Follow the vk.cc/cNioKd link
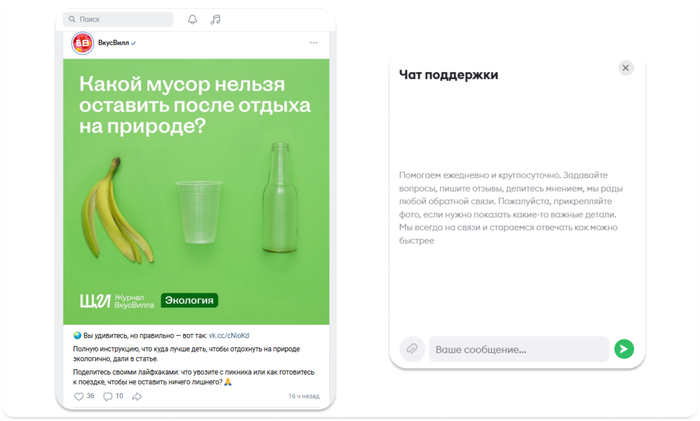Viewport: 700px width, 421px height. pos(229,335)
